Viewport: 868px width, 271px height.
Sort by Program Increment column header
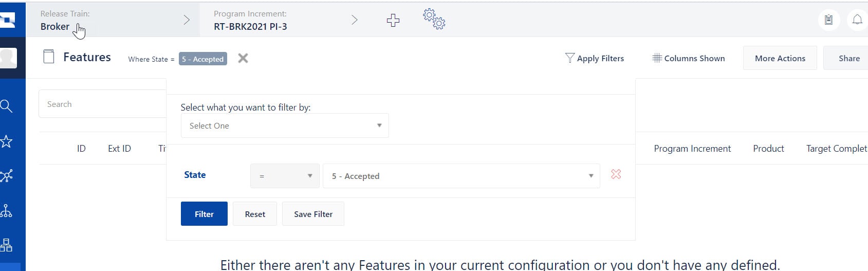point(692,149)
